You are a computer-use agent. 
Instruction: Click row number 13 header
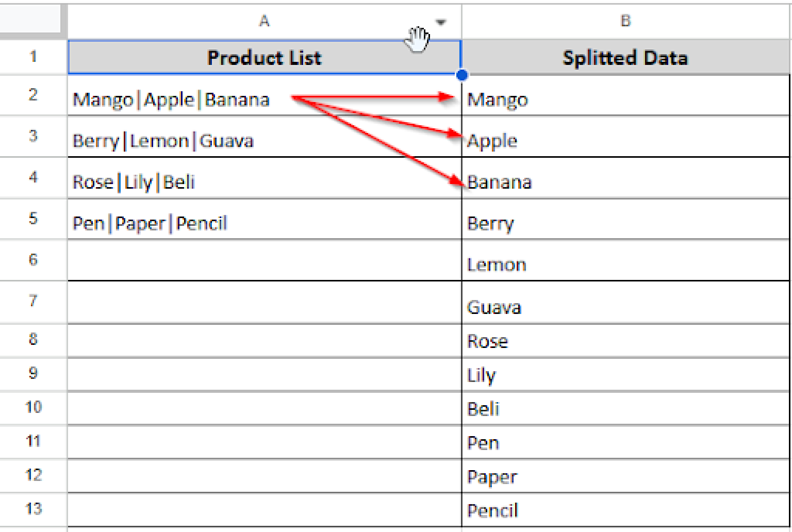[x=32, y=510]
